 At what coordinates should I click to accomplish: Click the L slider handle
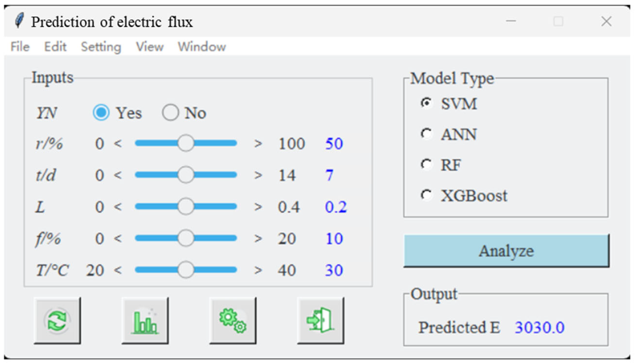point(185,206)
